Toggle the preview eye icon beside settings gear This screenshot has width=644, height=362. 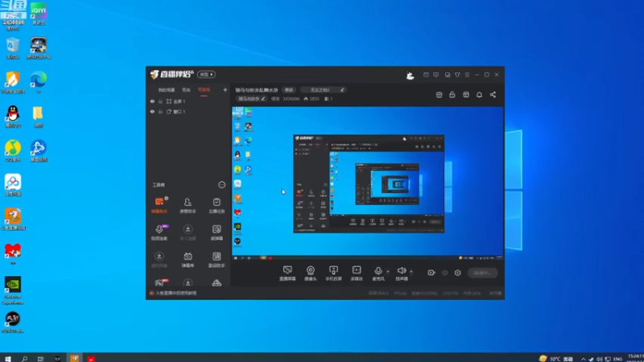pyautogui.click(x=445, y=273)
